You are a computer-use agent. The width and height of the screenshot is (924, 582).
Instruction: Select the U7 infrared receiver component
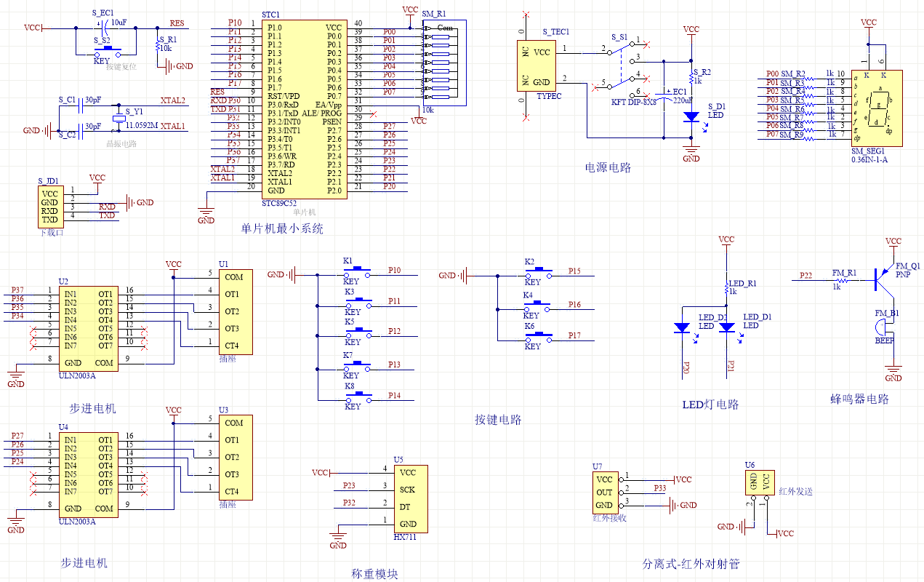point(606,493)
